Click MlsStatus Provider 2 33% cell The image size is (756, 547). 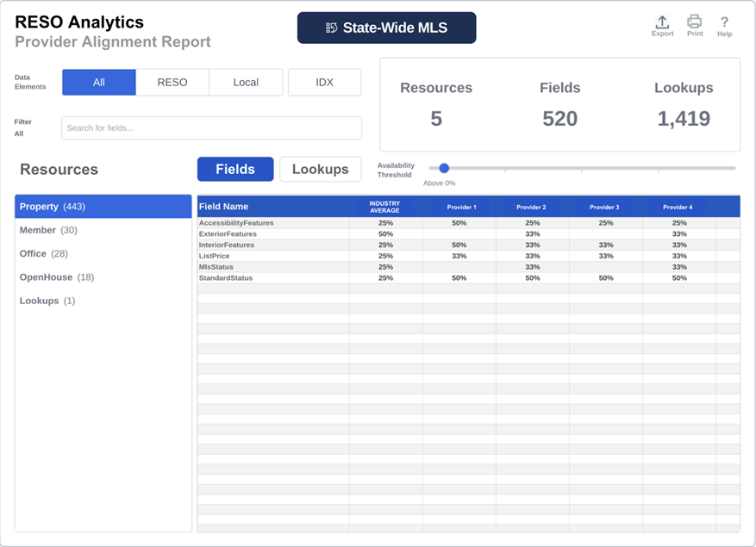533,267
